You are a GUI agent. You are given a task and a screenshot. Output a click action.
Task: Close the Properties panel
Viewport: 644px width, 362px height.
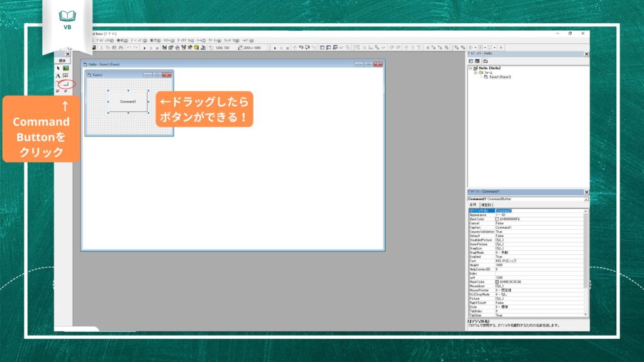click(x=586, y=192)
